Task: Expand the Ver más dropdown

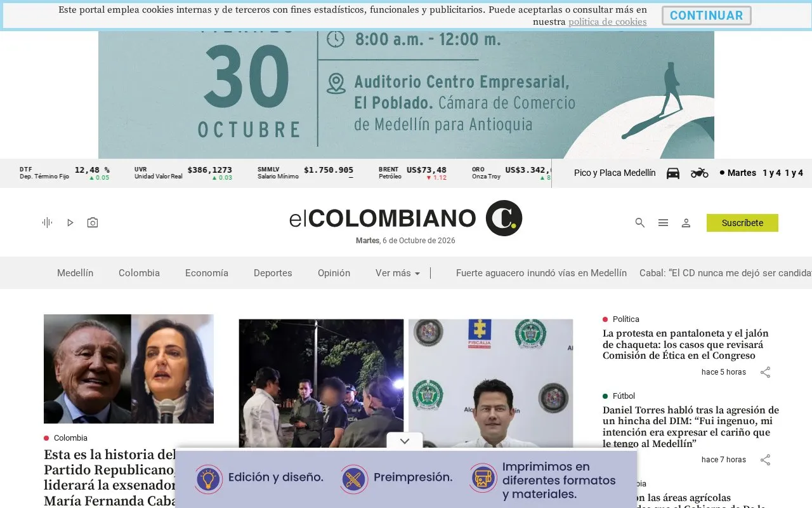Action: coord(398,273)
